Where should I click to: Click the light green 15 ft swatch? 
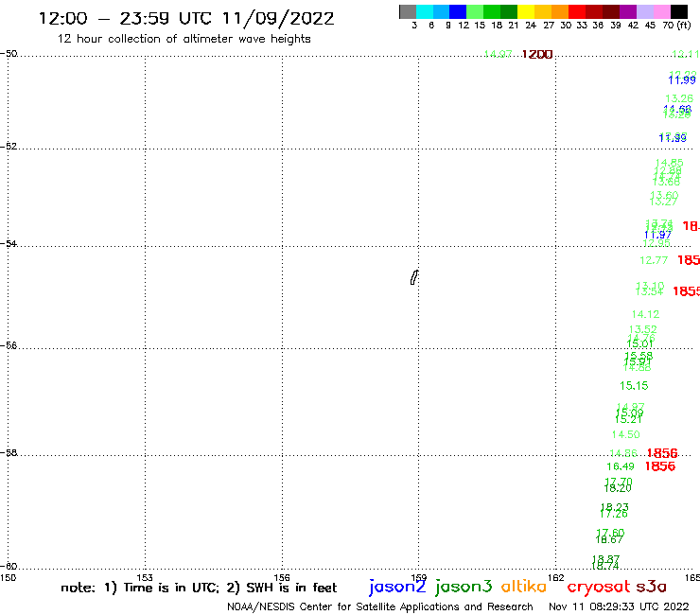tap(475, 12)
